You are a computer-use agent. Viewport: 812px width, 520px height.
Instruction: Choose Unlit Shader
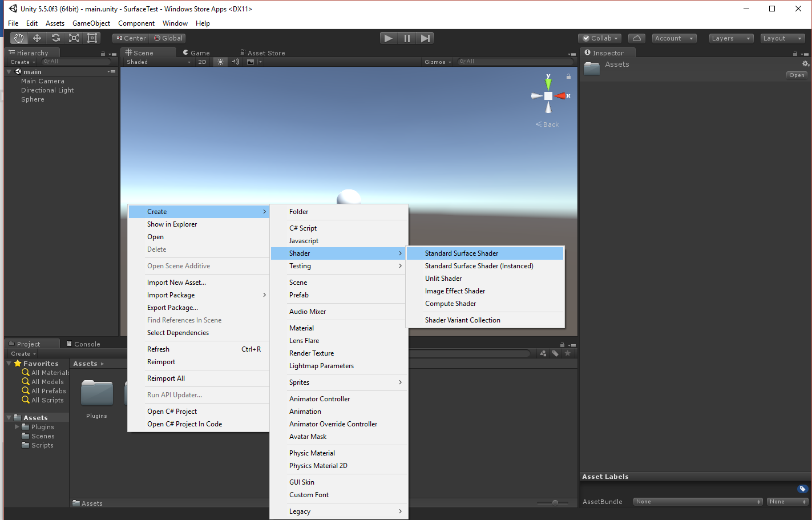(485, 279)
